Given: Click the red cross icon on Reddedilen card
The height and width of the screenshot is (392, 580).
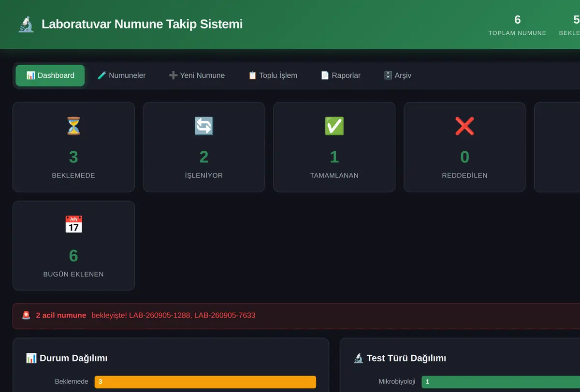Looking at the screenshot, I should [465, 126].
